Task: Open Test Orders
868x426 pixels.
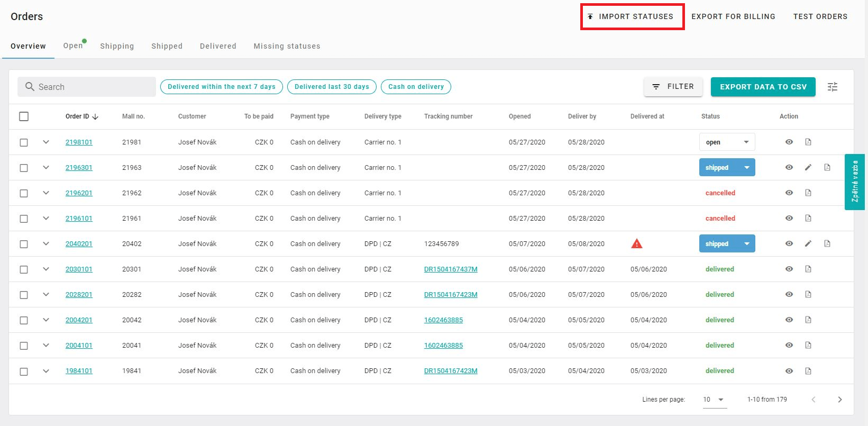Action: 820,16
